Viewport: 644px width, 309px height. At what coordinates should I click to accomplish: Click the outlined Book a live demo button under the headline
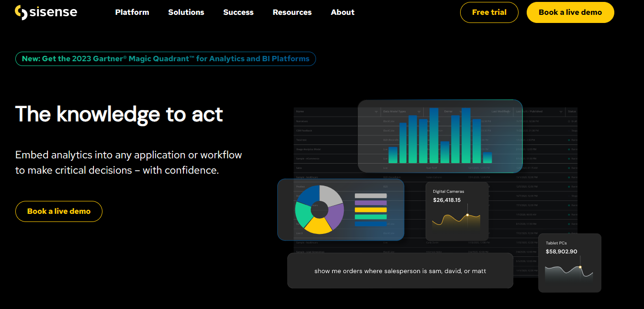(59, 211)
